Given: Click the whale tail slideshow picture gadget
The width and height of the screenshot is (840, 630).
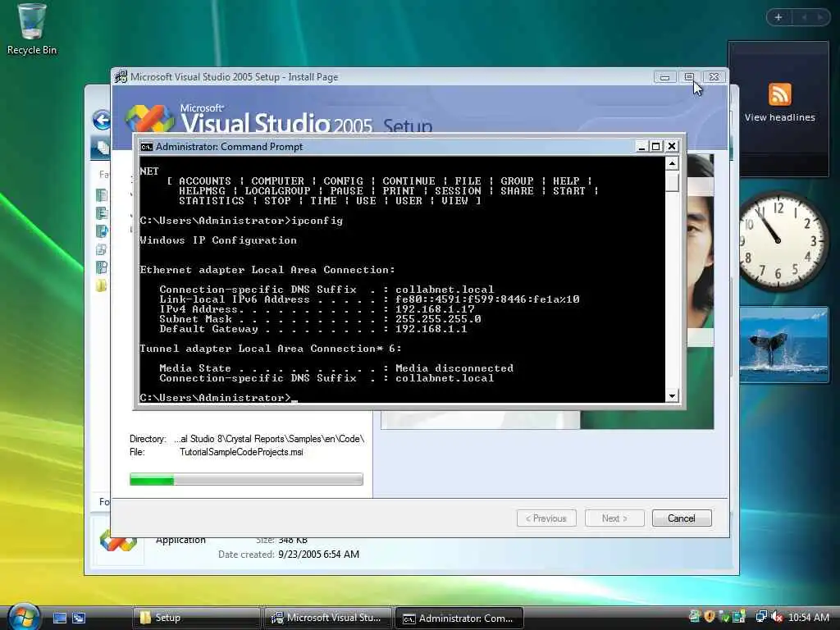Looking at the screenshot, I should tap(783, 345).
